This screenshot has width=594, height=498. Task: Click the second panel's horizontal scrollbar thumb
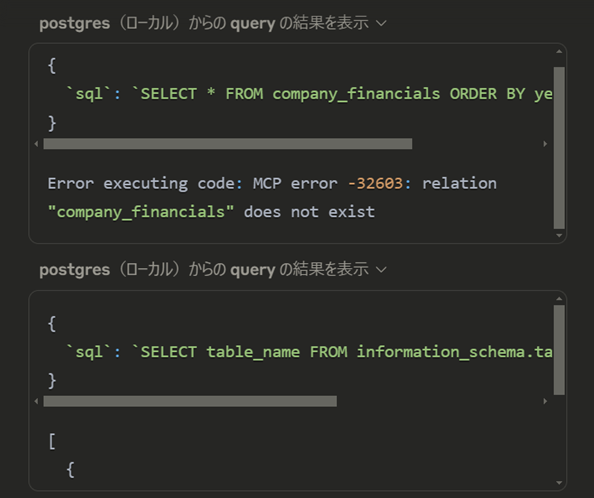coord(190,401)
